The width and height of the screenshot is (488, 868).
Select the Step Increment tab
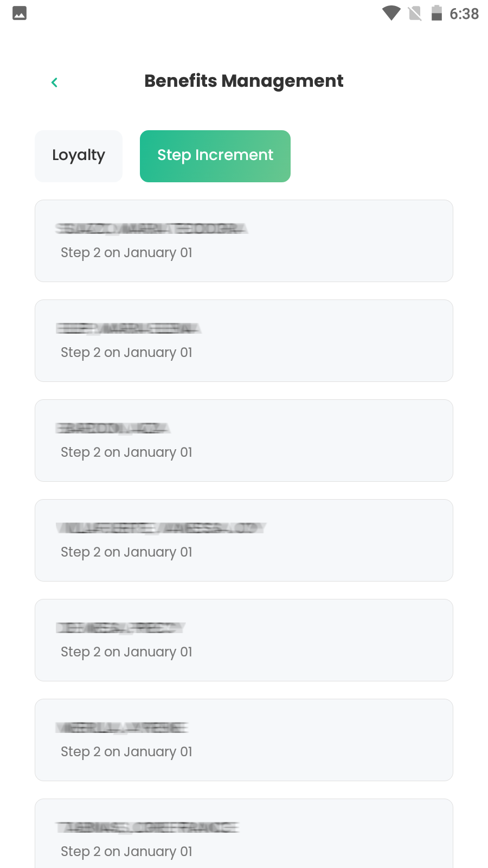[215, 156]
